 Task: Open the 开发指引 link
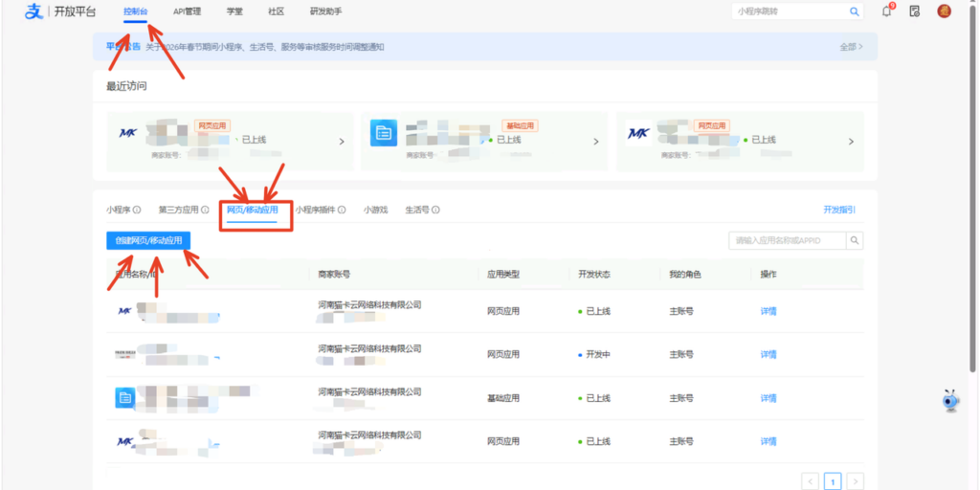pyautogui.click(x=839, y=210)
